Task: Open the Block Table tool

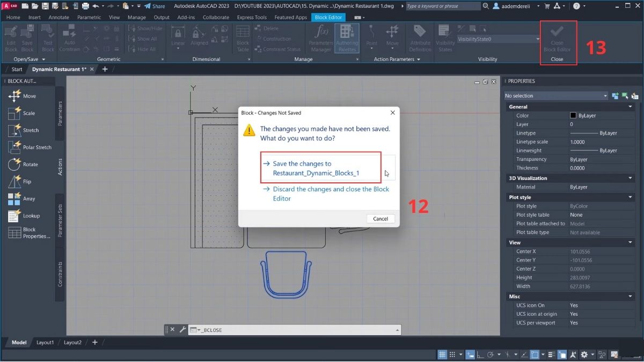Action: point(242,38)
